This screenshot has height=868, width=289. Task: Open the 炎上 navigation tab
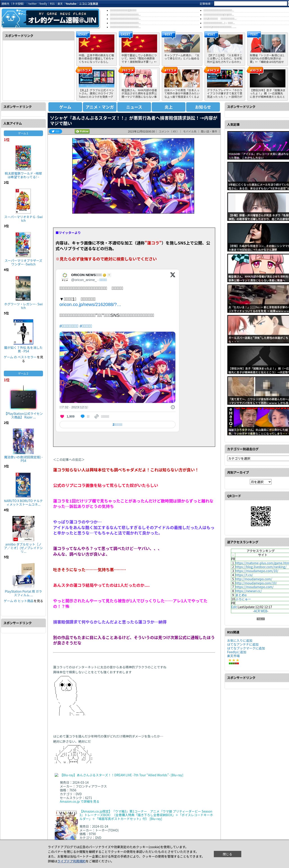click(169, 107)
